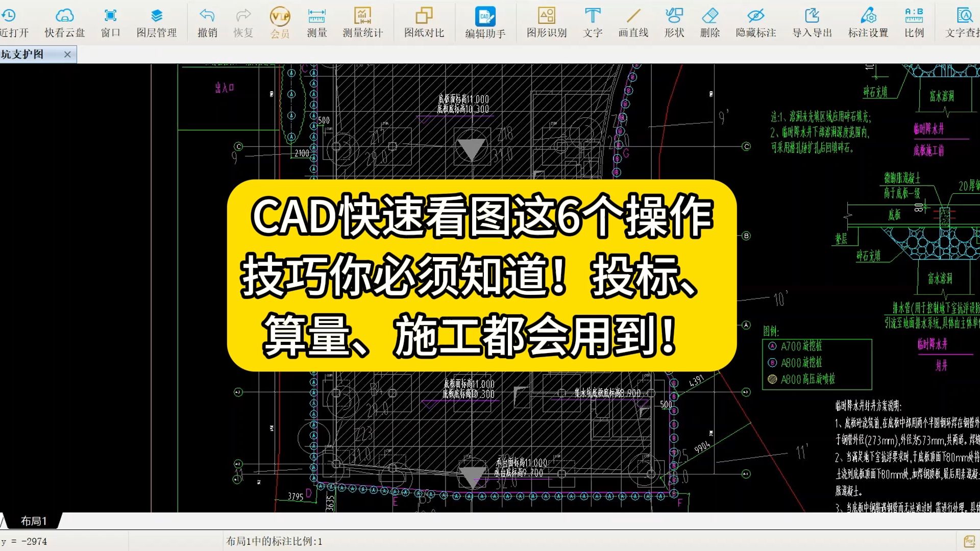Image resolution: width=980 pixels, height=551 pixels.
Task: Adjust drawing scale via 比例
Action: (x=914, y=21)
